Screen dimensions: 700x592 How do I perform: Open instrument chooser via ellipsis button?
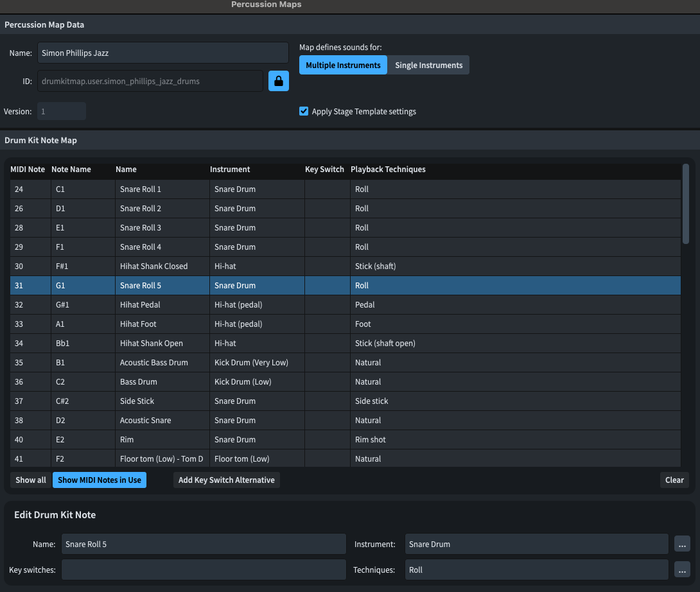point(681,544)
